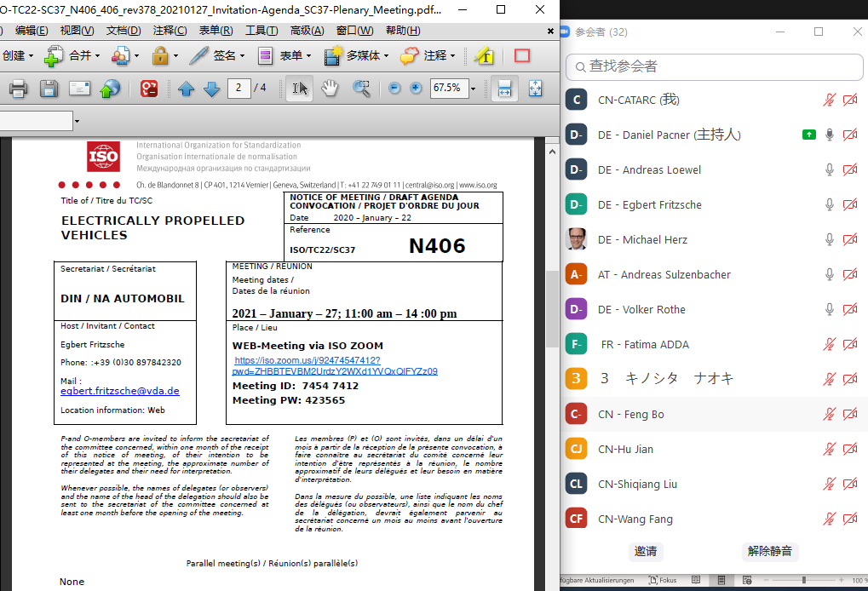Adjust the Word zoom slider in status bar
Viewport: 868px width, 591px height.
[803, 580]
